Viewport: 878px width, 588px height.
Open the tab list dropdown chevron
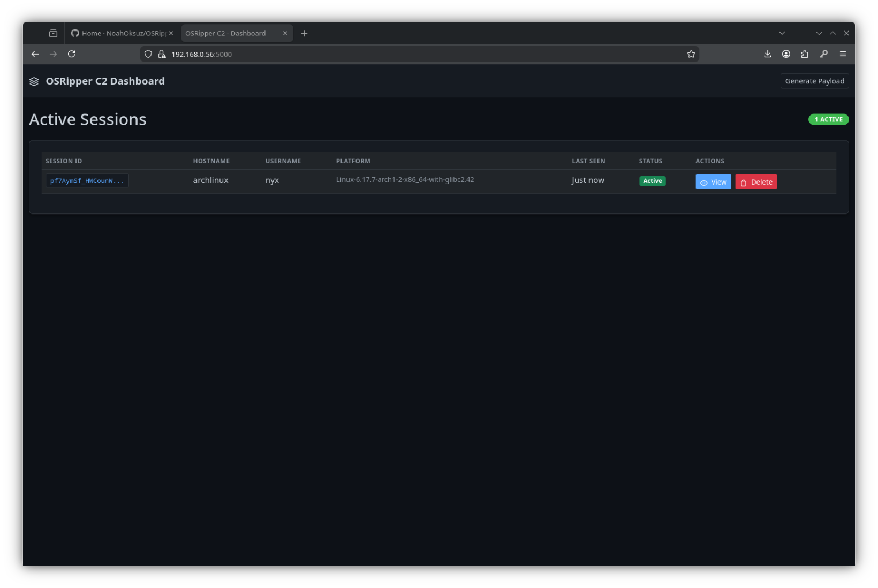782,33
